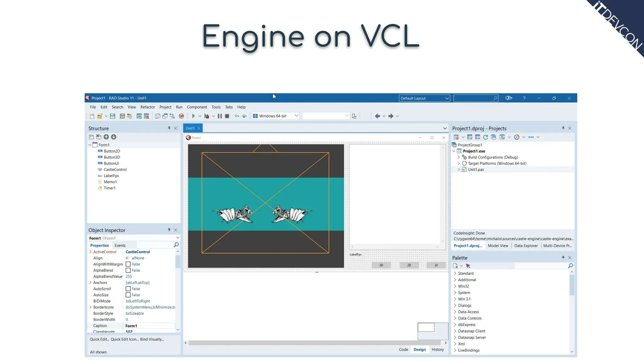Click the Open folder toolbar icon

(x=100, y=116)
